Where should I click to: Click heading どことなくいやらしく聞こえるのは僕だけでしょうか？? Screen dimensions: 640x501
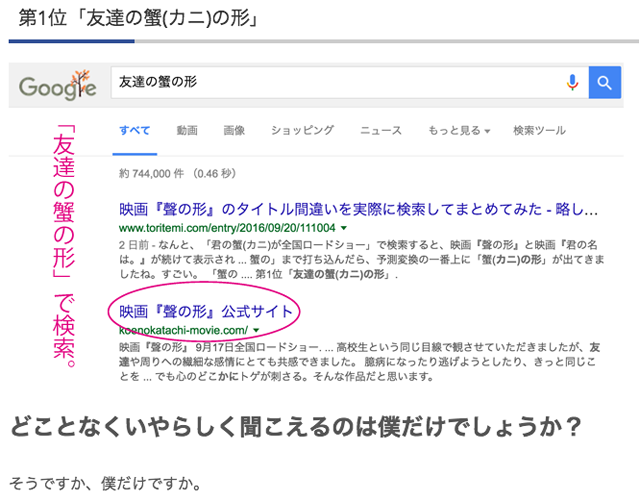point(296,427)
